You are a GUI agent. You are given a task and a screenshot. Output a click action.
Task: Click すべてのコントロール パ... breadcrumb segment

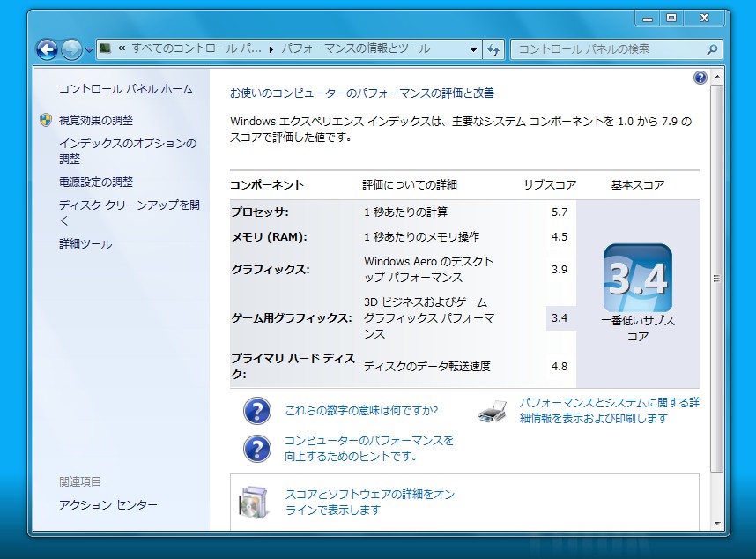(x=196, y=48)
